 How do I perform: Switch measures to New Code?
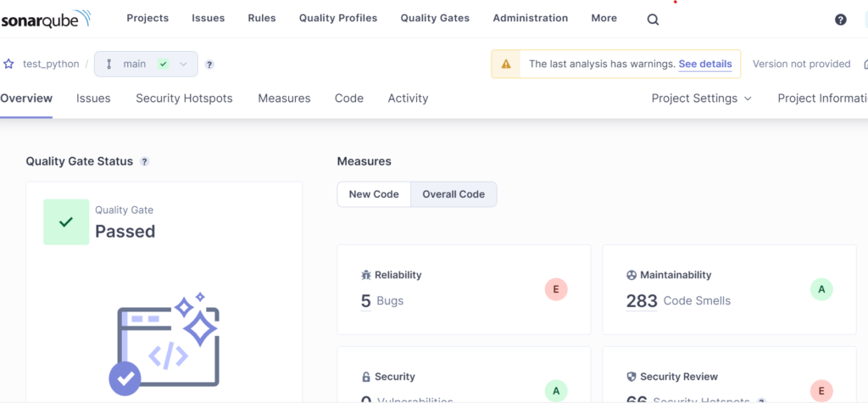(x=374, y=194)
